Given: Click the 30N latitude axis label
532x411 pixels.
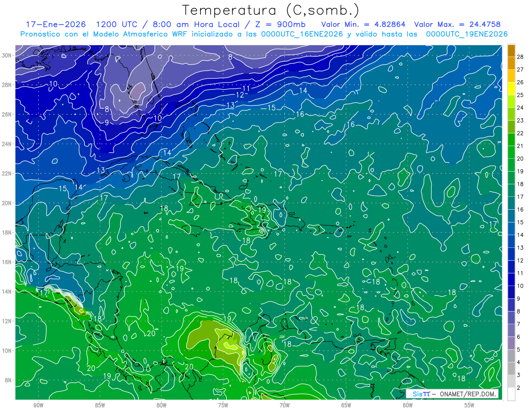Looking at the screenshot, I should 7,55.
